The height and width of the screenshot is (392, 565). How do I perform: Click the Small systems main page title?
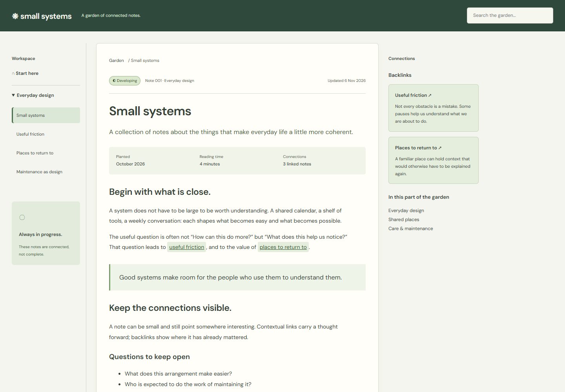tap(150, 111)
